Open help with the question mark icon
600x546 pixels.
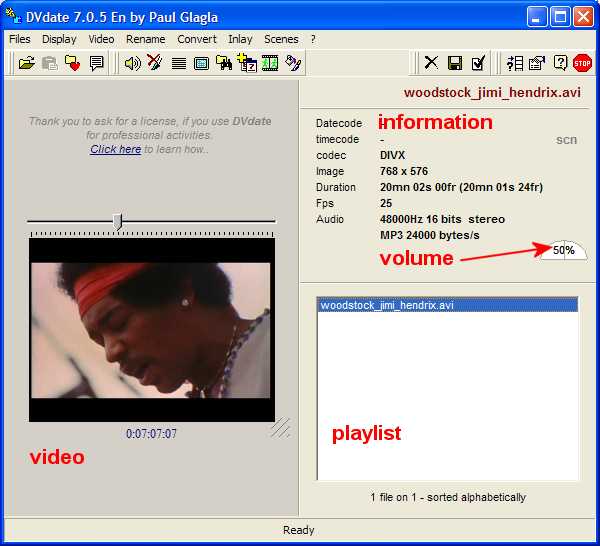click(560, 63)
